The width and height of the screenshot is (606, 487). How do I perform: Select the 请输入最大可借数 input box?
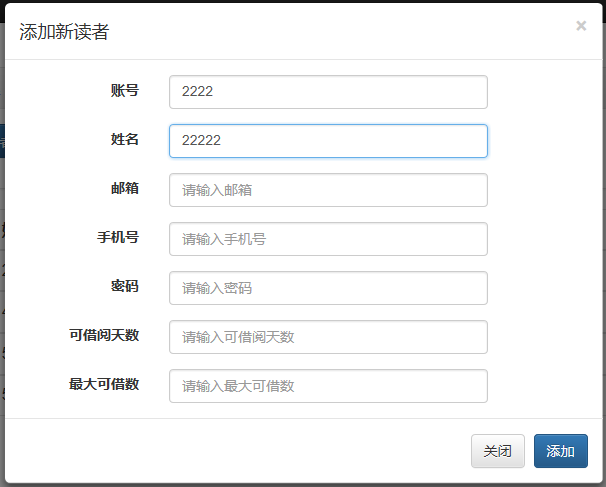coord(328,386)
